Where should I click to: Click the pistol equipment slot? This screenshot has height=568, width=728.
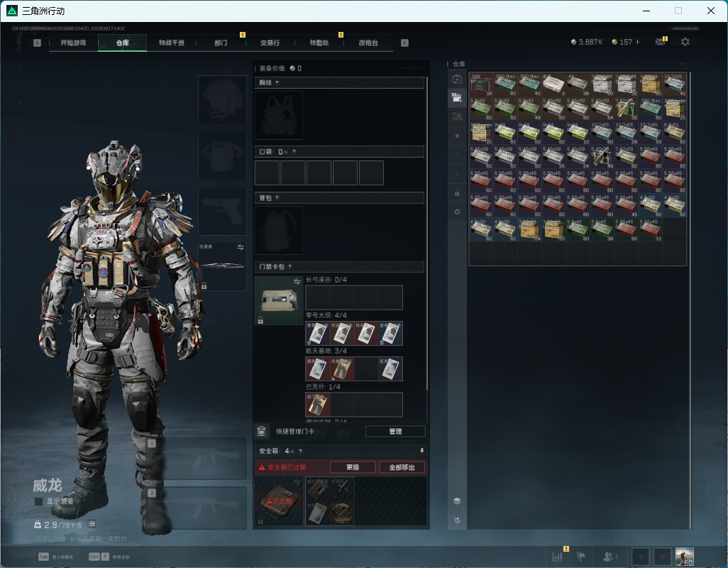point(222,211)
